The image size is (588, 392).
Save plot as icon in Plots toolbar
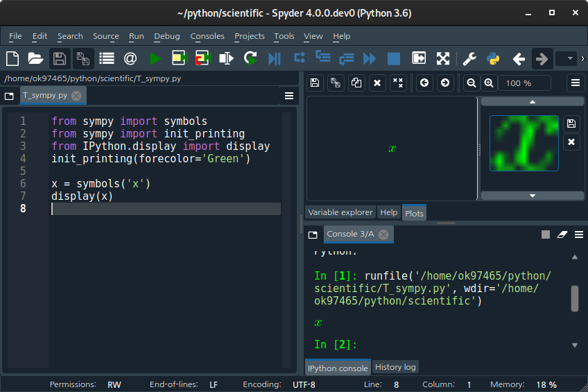315,83
